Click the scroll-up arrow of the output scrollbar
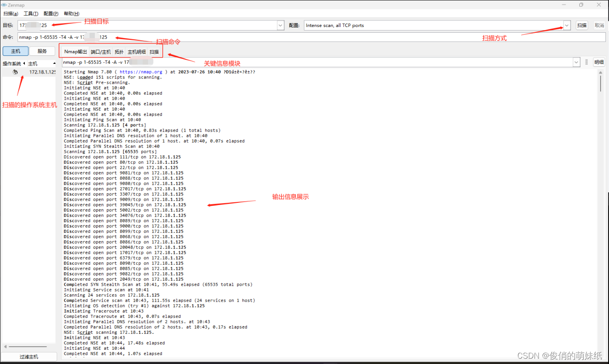 tap(601, 72)
